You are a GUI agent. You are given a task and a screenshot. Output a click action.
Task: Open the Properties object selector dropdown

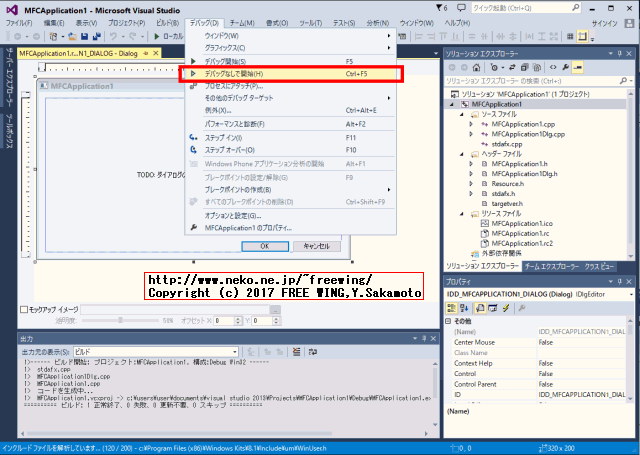click(631, 295)
